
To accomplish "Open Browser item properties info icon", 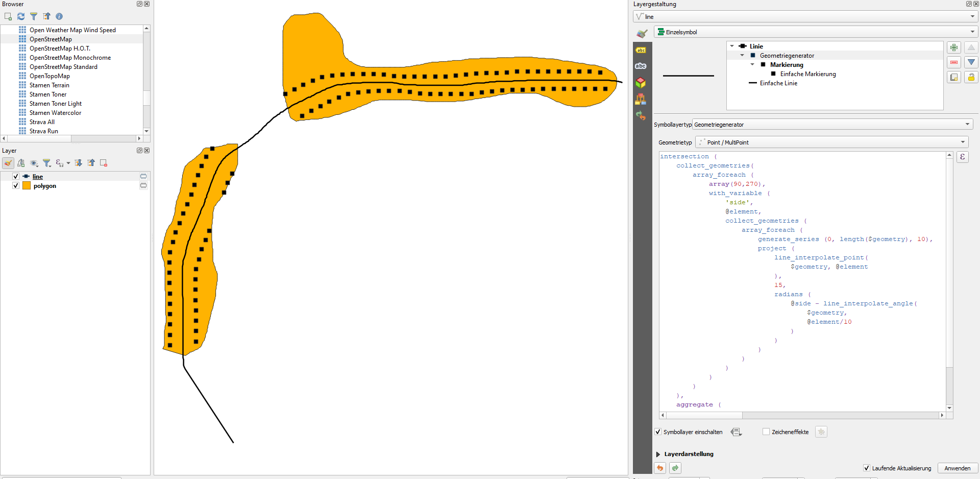I will (59, 16).
